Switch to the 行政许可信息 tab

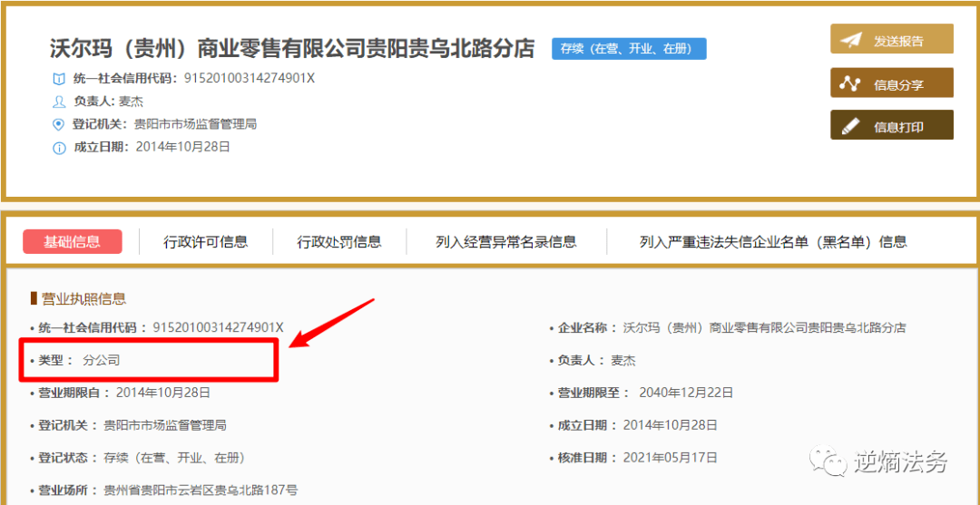tap(206, 241)
